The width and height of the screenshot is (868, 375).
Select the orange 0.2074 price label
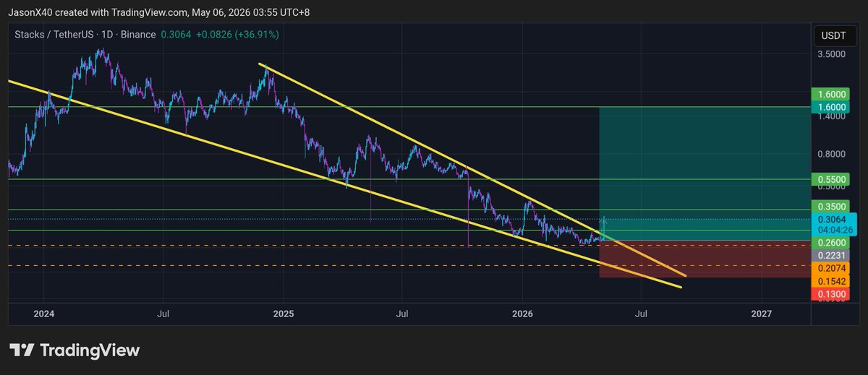pyautogui.click(x=831, y=268)
